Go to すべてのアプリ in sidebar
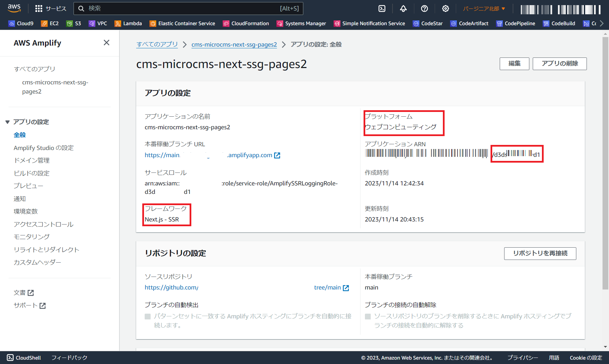Image resolution: width=609 pixels, height=364 pixels. click(x=34, y=69)
